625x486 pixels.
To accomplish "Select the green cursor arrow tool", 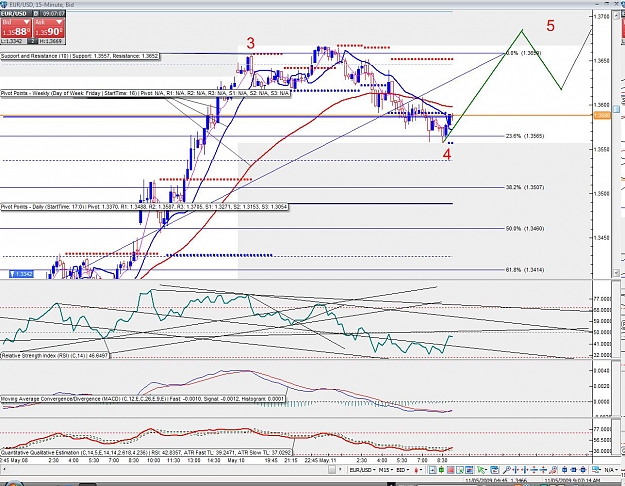I will pyautogui.click(x=482, y=470).
